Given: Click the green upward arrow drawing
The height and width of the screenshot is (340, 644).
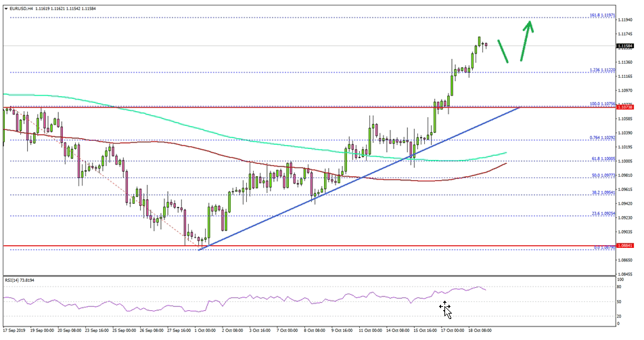Looking at the screenshot, I should tap(526, 41).
